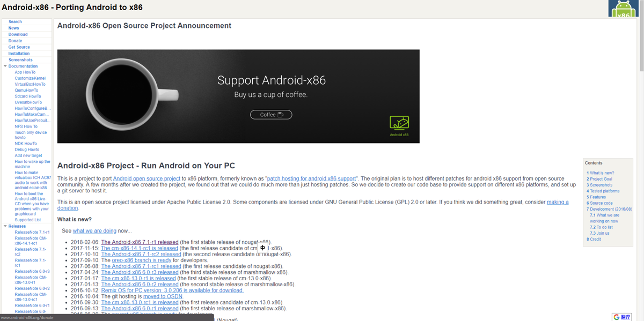Open the NFS How To doc
644x321 pixels.
click(26, 126)
